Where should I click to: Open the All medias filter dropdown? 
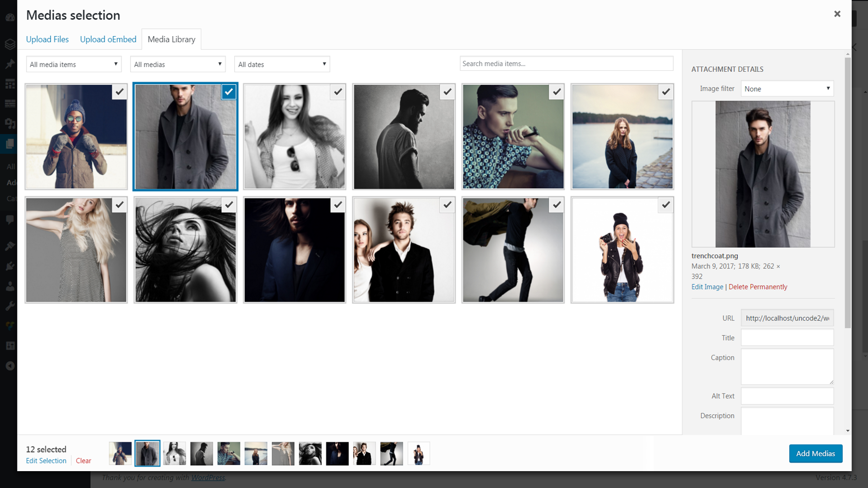click(x=177, y=64)
